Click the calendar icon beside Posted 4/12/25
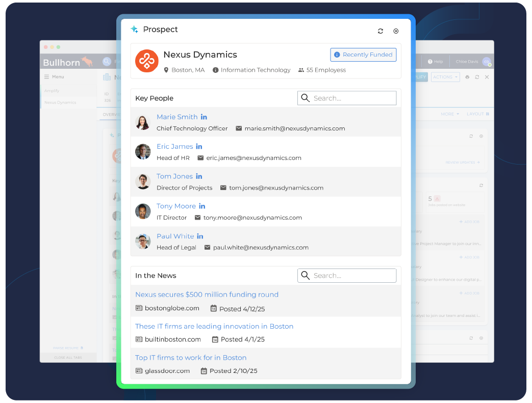 (213, 308)
